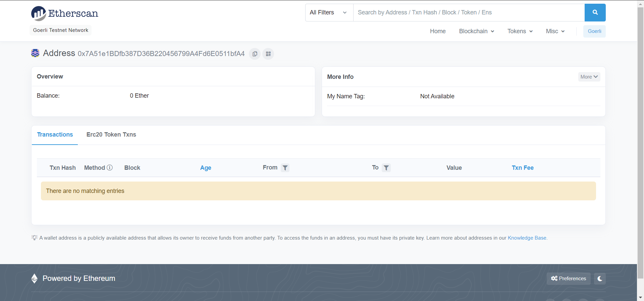644x301 pixels.
Task: Expand the Blockchain menu
Action: [x=477, y=31]
